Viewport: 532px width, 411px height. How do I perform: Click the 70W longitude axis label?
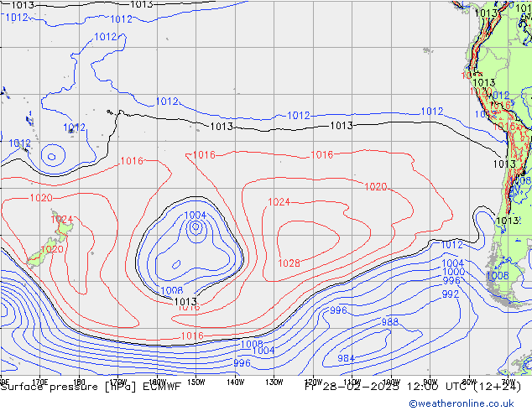(508, 382)
